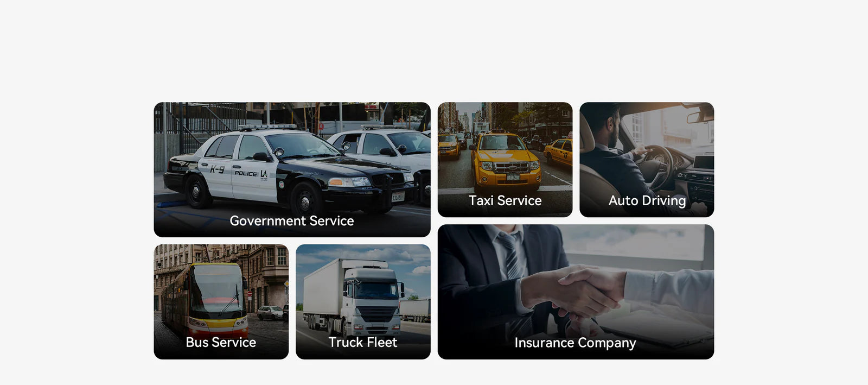Click the striped necktie of the businessman

[511, 255]
